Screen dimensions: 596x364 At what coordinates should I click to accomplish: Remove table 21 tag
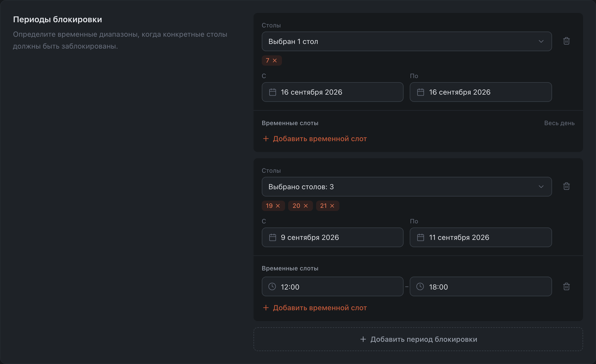coord(332,206)
